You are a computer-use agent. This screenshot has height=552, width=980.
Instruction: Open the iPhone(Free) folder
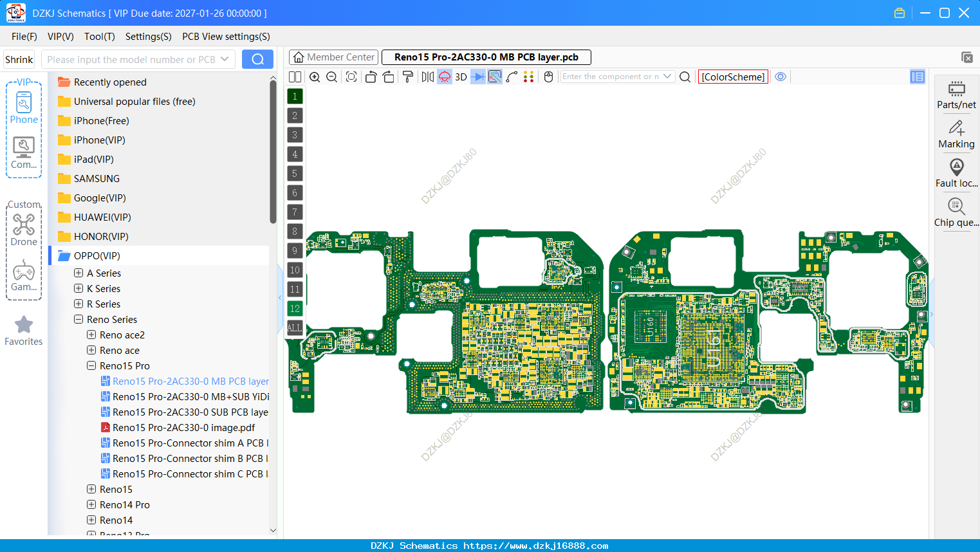point(101,120)
